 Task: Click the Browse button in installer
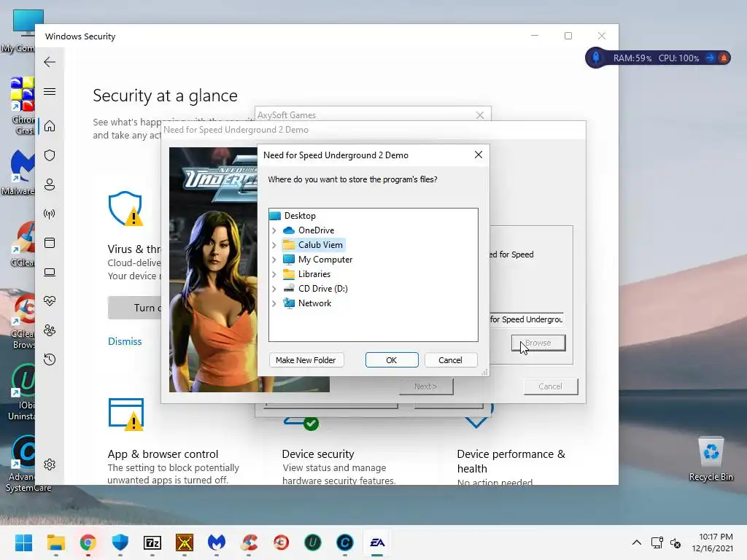click(x=538, y=343)
